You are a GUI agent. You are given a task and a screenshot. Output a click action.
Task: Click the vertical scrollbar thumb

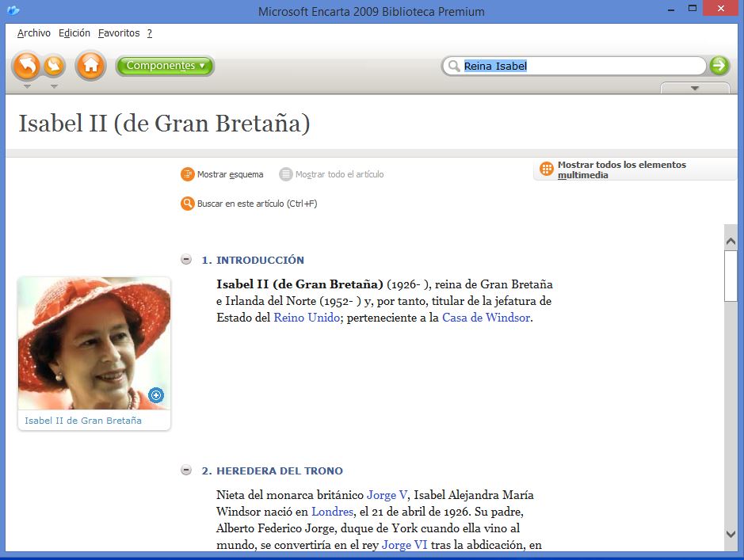(731, 276)
